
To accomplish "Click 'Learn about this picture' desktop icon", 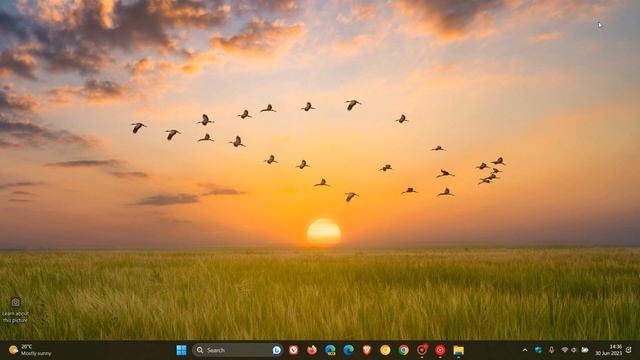I will click(x=16, y=310).
